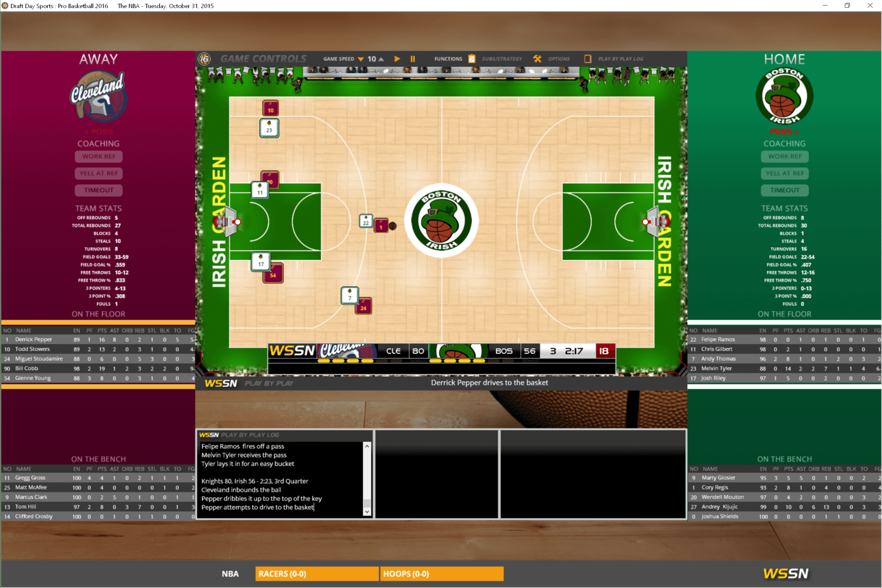
Task: Decrease game speed with the down arrow
Action: (x=360, y=59)
